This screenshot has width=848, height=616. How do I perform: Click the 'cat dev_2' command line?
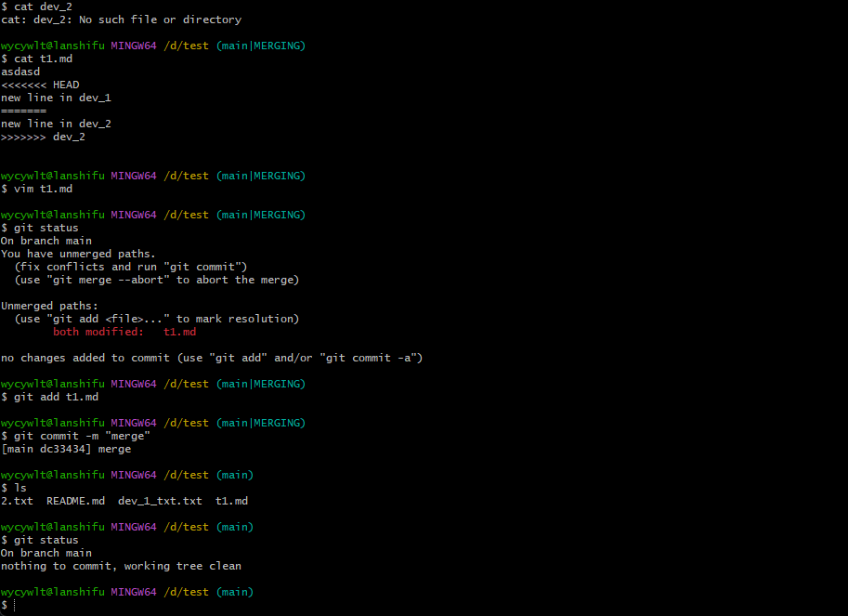(36, 7)
